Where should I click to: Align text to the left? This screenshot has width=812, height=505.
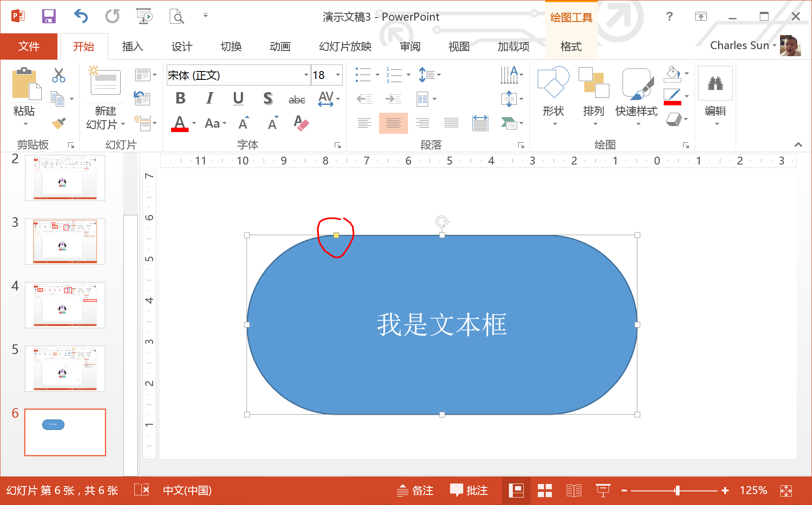(x=364, y=123)
